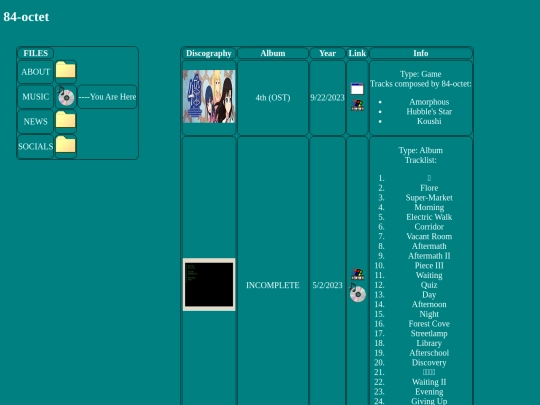Click the SOCIALS label in FILES
Image resolution: width=540 pixels, height=405 pixels.
tap(35, 146)
